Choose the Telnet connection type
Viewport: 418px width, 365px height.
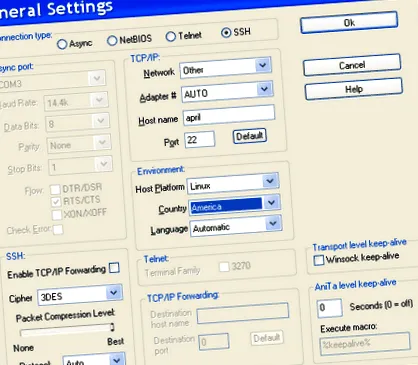point(170,36)
